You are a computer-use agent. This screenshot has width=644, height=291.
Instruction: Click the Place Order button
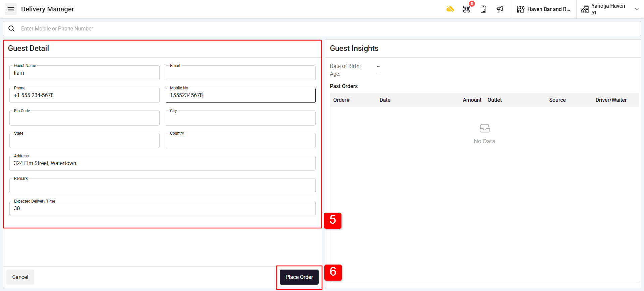click(299, 277)
